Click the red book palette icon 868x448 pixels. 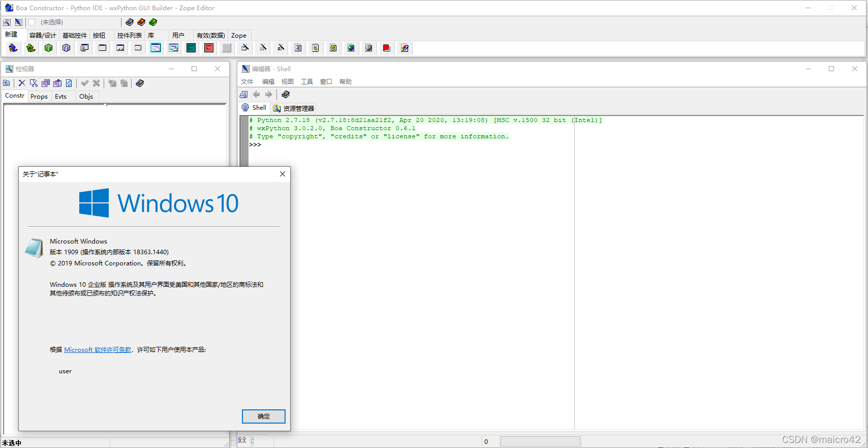[387, 48]
